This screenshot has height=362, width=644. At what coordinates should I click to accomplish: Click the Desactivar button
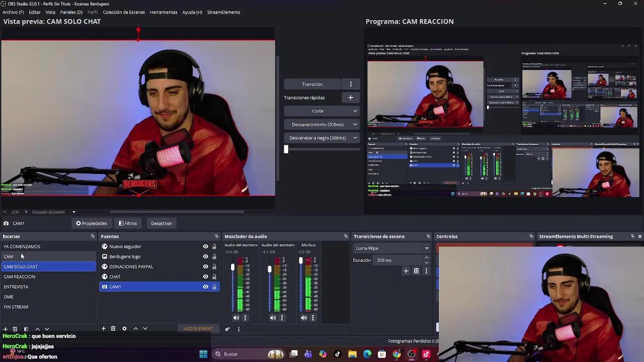pos(162,223)
